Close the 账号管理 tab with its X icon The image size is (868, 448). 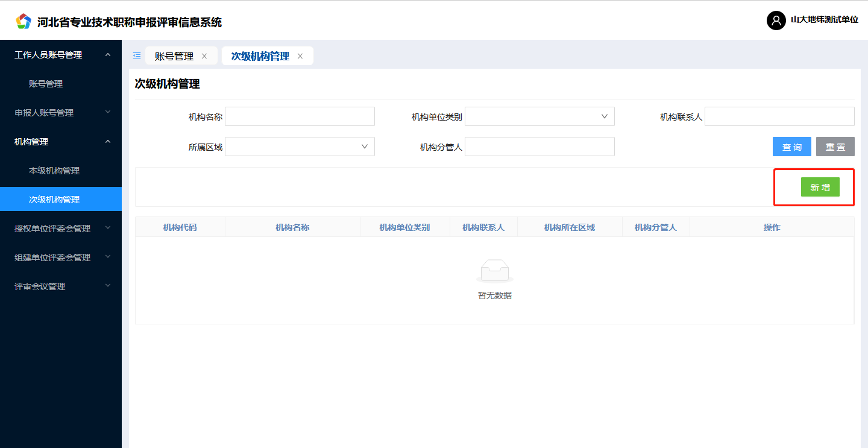pyautogui.click(x=205, y=55)
